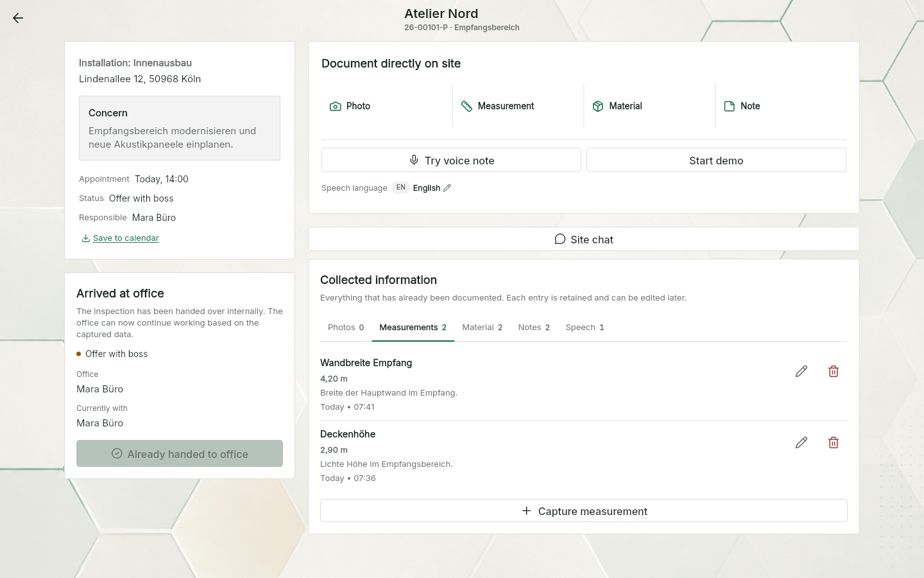924x578 pixels.
Task: Switch to Material tab
Action: [483, 328]
